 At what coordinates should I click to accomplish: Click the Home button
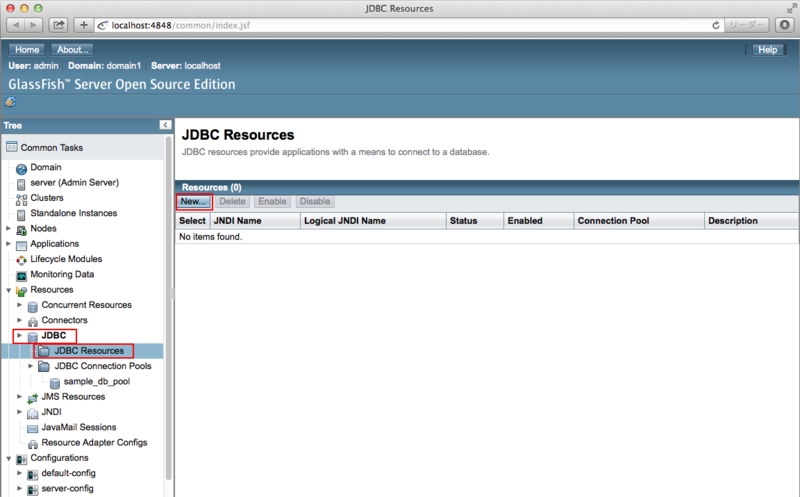(27, 49)
